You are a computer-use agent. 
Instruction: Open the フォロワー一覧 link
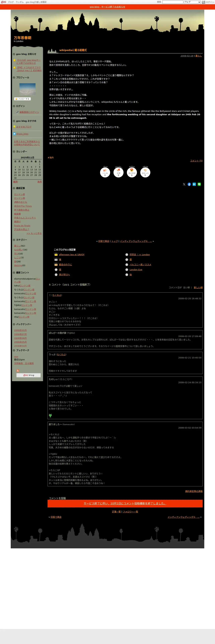pyautogui.click(x=130, y=511)
